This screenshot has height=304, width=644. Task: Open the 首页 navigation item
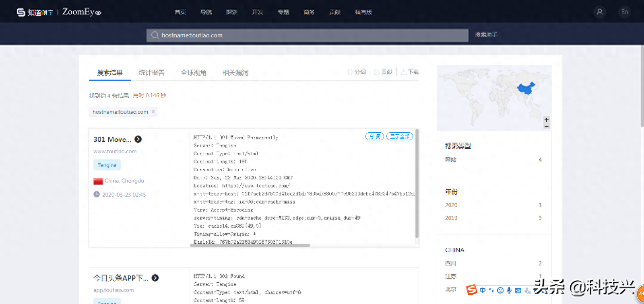point(180,12)
